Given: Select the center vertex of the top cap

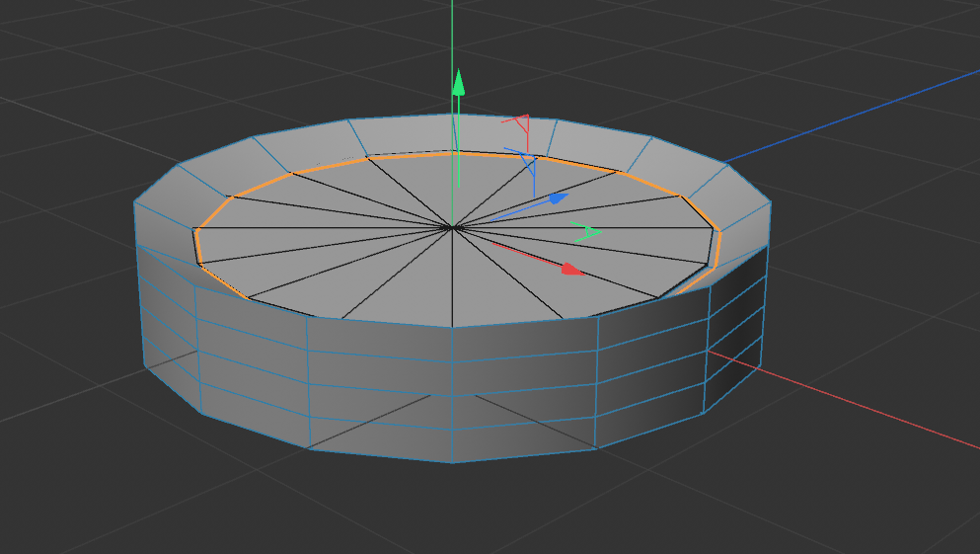Looking at the screenshot, I should click(x=452, y=227).
